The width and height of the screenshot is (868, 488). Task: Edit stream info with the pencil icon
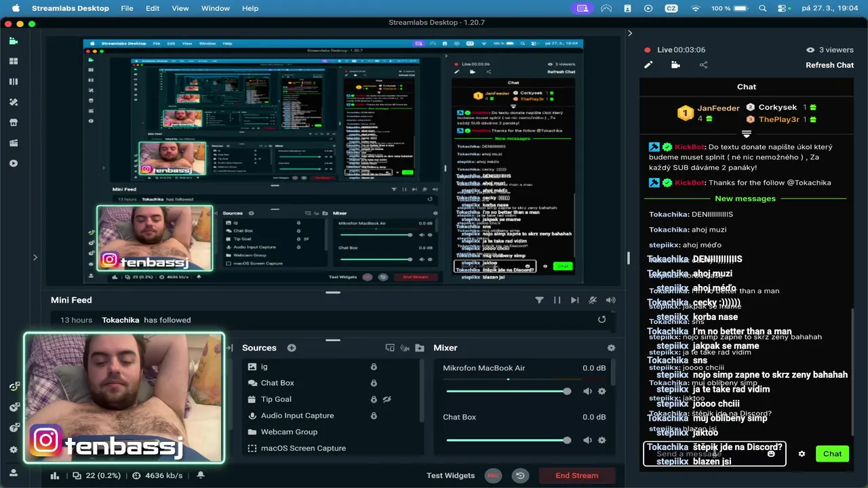click(x=648, y=65)
